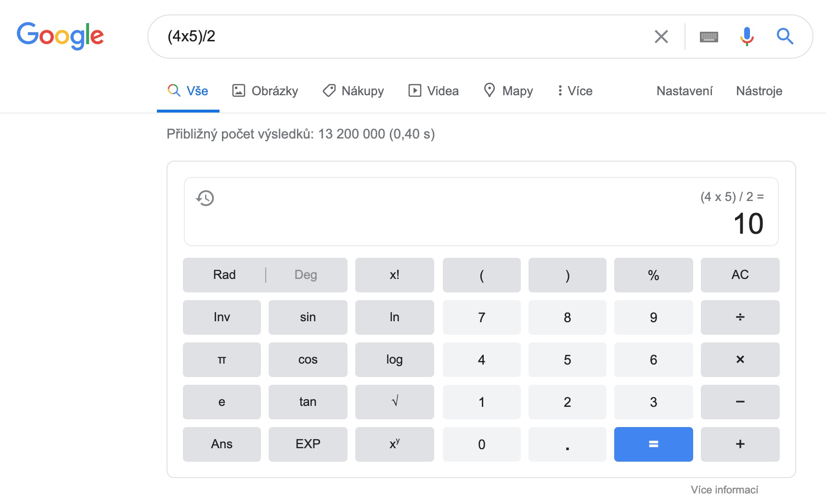826x504 pixels.
Task: Go to the Google logo homepage
Action: click(60, 36)
